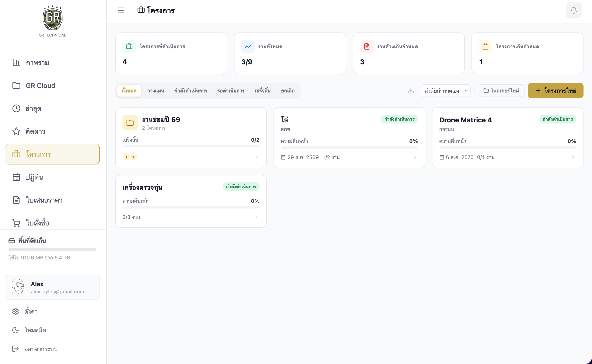Click the พื้นที่จัดเก็บ storage drive icon
This screenshot has height=364, width=592.
pyautogui.click(x=11, y=241)
